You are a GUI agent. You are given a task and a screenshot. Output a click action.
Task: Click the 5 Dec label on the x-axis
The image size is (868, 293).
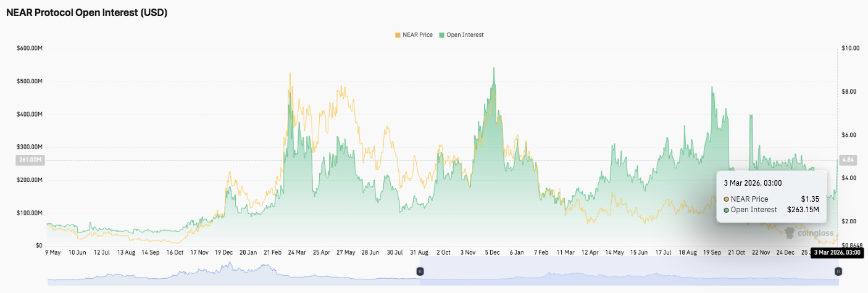[493, 252]
